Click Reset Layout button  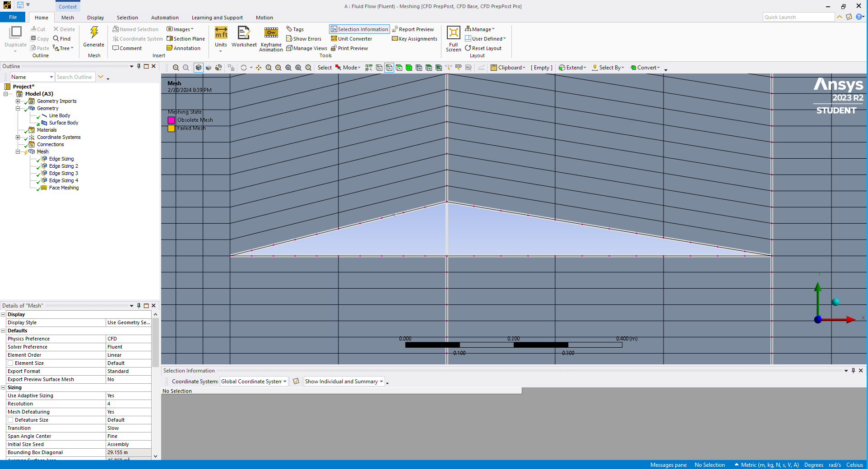[483, 48]
